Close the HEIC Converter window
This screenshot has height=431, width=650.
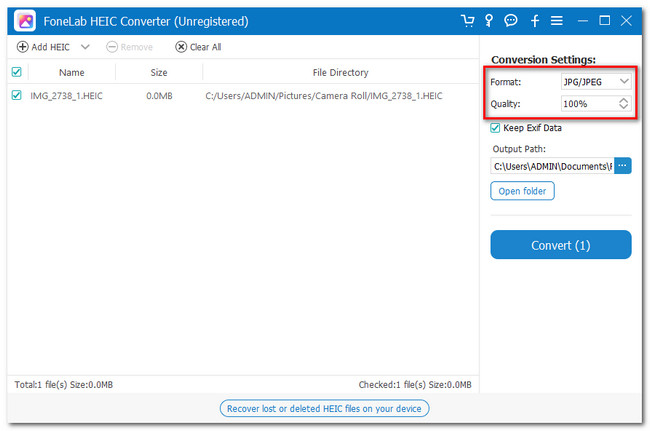(x=626, y=20)
